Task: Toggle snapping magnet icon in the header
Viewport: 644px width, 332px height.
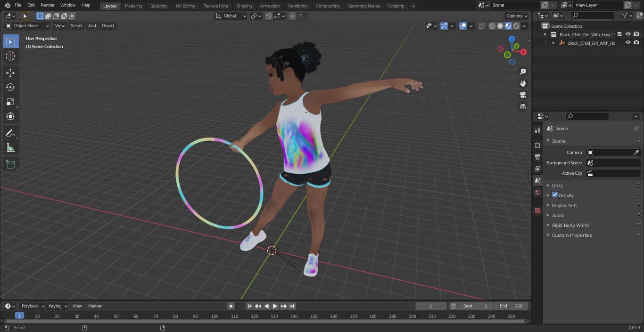Action: (269, 16)
